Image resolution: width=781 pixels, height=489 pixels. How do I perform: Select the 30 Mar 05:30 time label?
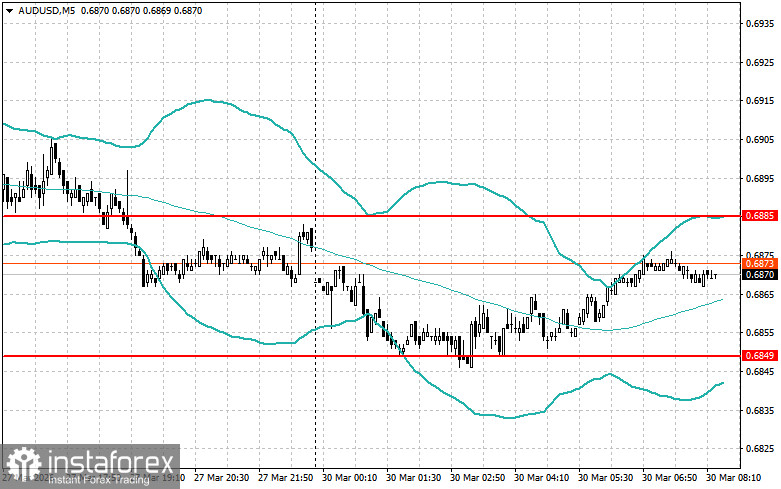[606, 478]
